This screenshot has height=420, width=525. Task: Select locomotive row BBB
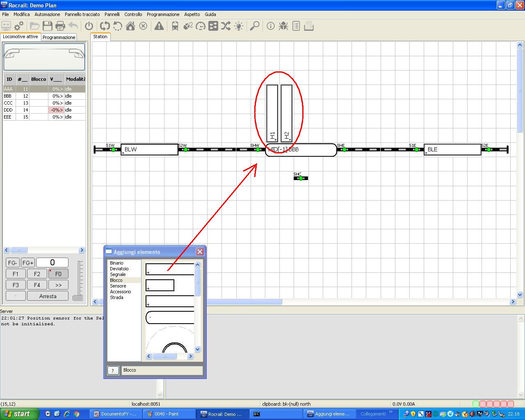tap(44, 96)
